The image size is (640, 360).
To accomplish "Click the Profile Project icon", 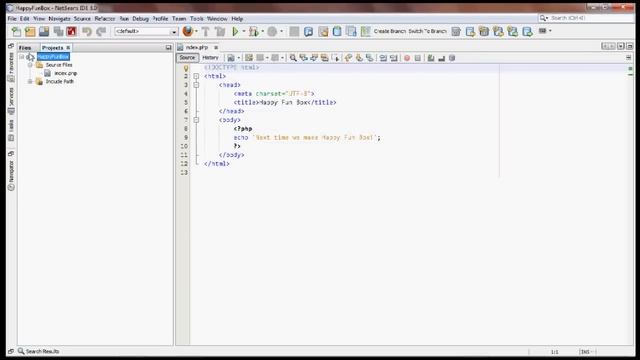I will point(272,31).
